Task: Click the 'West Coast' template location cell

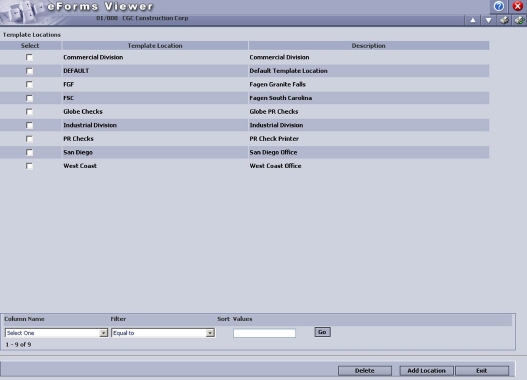Action: pos(80,166)
